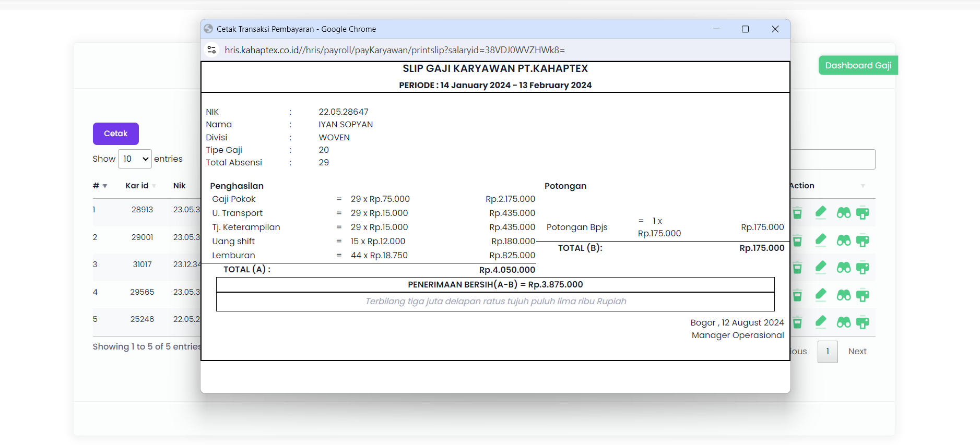Click the printer icon in row 2
The height and width of the screenshot is (445, 980).
(863, 240)
